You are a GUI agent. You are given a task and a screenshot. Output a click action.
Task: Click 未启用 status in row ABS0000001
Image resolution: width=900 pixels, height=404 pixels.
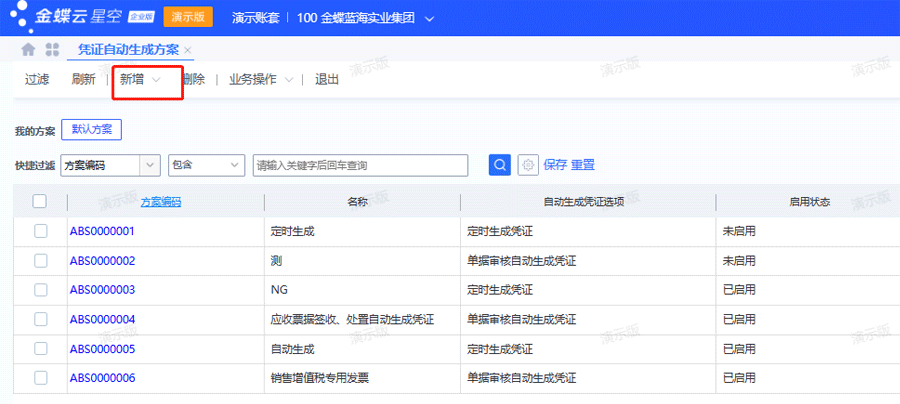point(739,231)
